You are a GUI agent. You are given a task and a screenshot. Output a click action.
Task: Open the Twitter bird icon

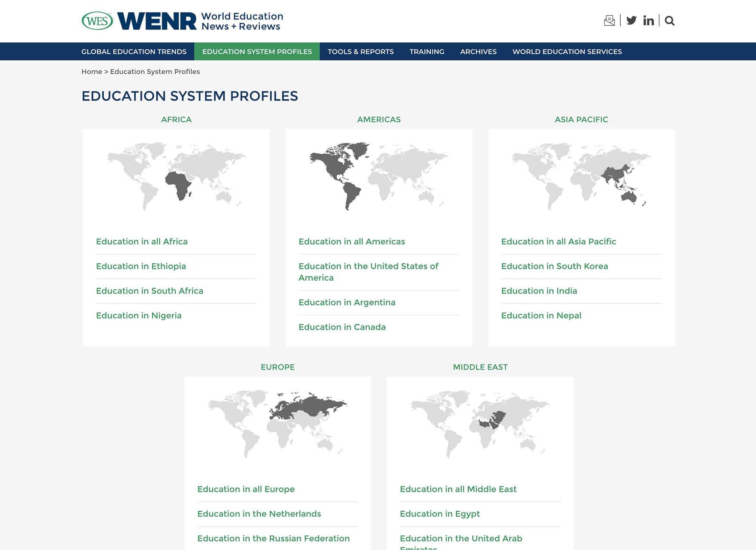(x=631, y=20)
